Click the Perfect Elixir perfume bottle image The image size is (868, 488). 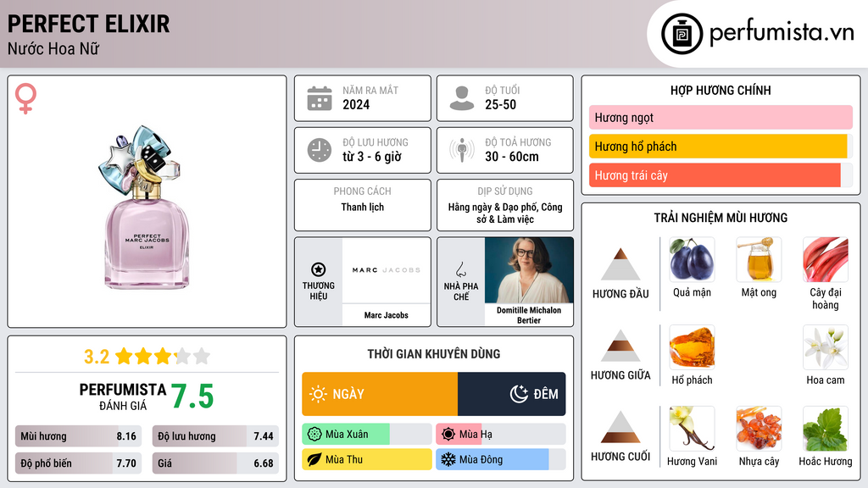146,206
